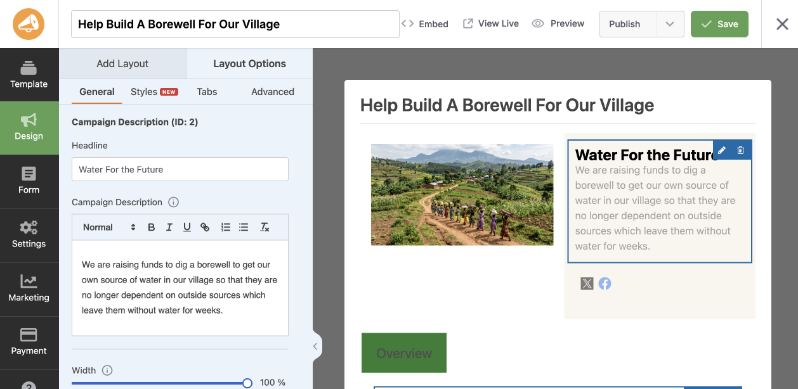Click the 100 % width value

[272, 383]
